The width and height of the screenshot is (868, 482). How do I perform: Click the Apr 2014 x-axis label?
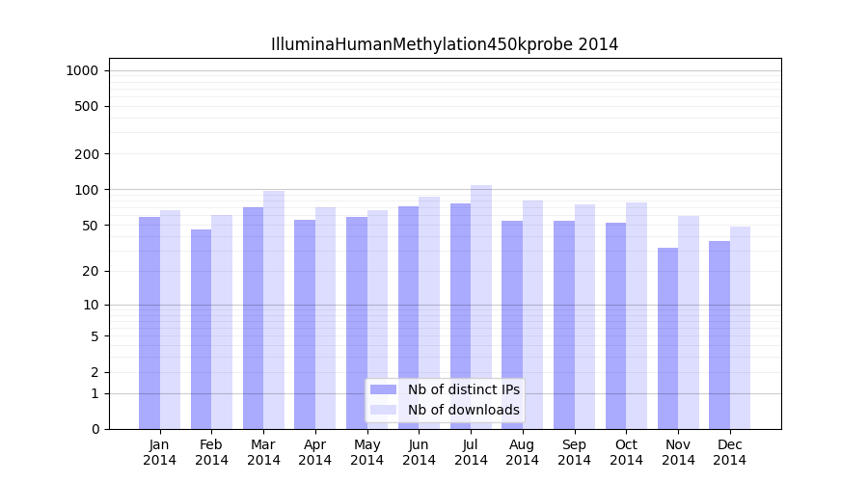coord(315,452)
